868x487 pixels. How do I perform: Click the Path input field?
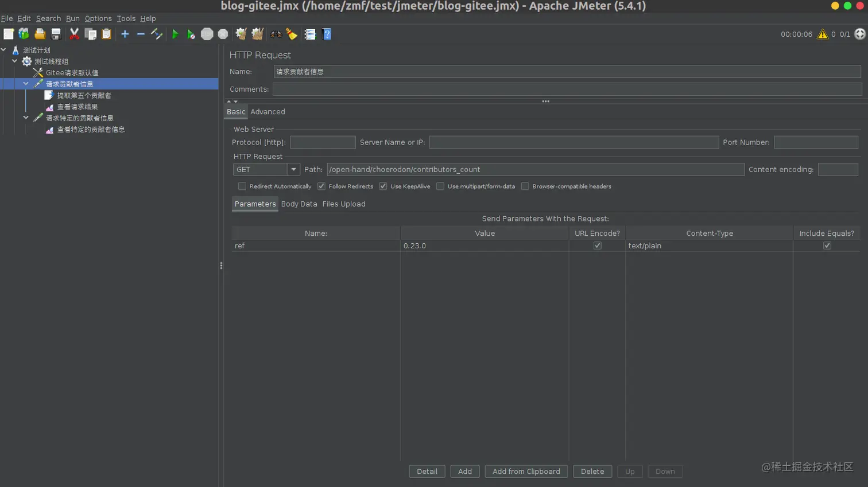tap(535, 169)
